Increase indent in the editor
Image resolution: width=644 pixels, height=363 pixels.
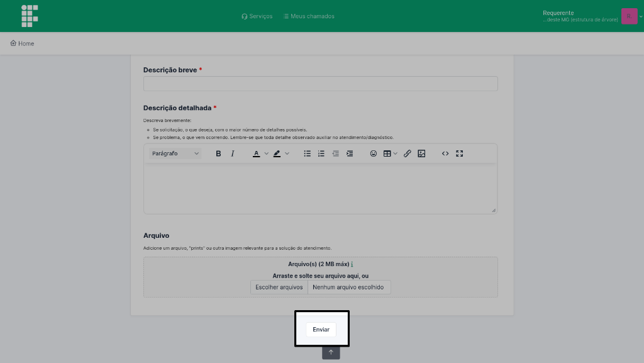(x=350, y=154)
